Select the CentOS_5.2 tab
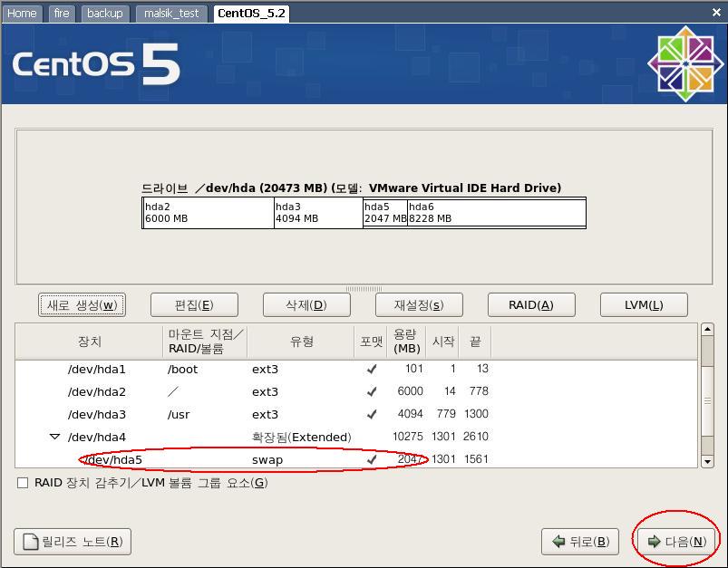Viewport: 728px width, 568px height. click(x=251, y=13)
